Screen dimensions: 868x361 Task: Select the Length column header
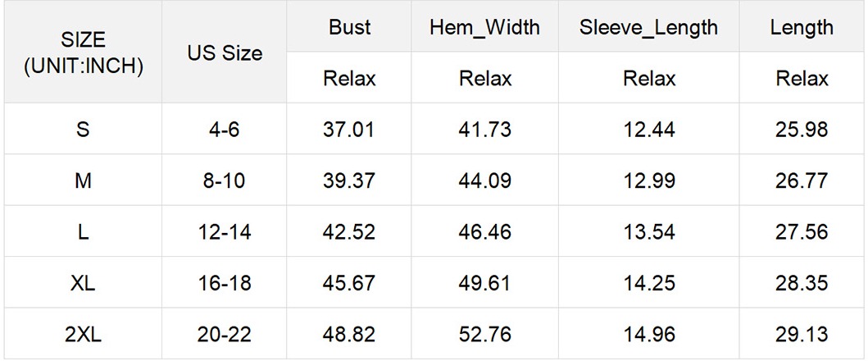(x=802, y=27)
